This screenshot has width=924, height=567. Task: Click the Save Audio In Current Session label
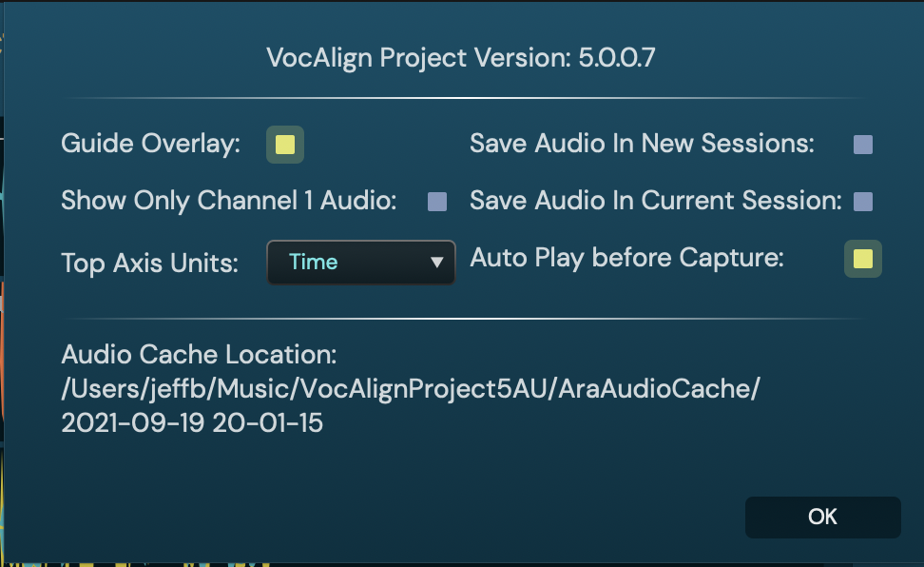656,202
